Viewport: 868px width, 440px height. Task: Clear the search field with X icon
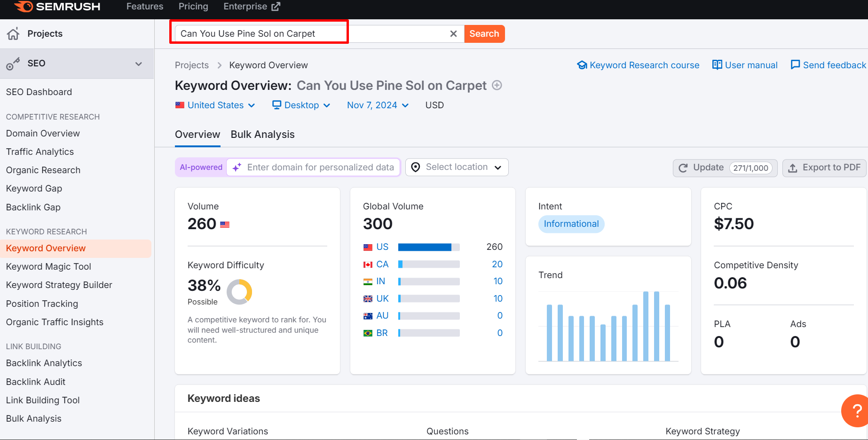point(453,34)
